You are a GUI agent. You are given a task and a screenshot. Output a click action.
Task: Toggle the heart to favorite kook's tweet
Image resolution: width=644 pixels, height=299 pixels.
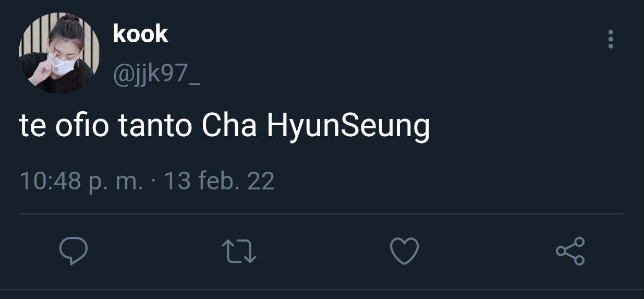pos(405,251)
